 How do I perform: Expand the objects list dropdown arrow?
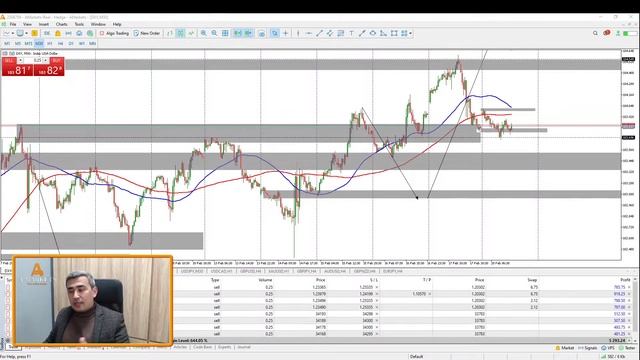pyautogui.click(x=410, y=33)
